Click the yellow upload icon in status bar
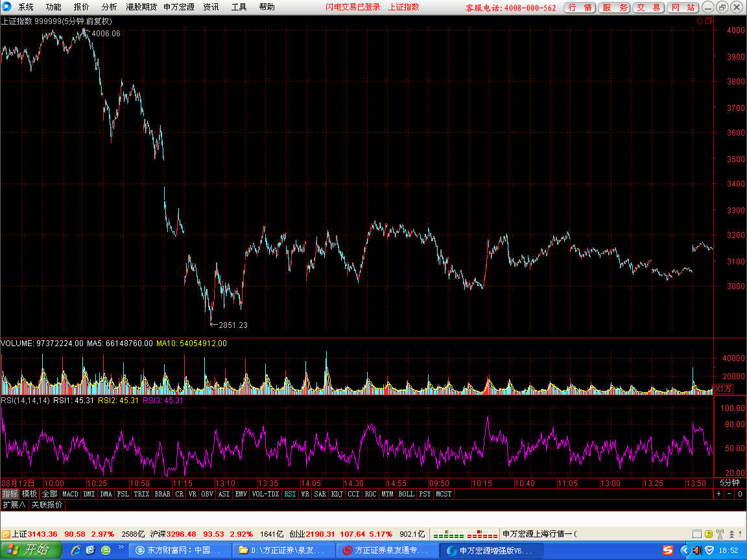Viewport: 747px width, 560px height. [x=708, y=534]
